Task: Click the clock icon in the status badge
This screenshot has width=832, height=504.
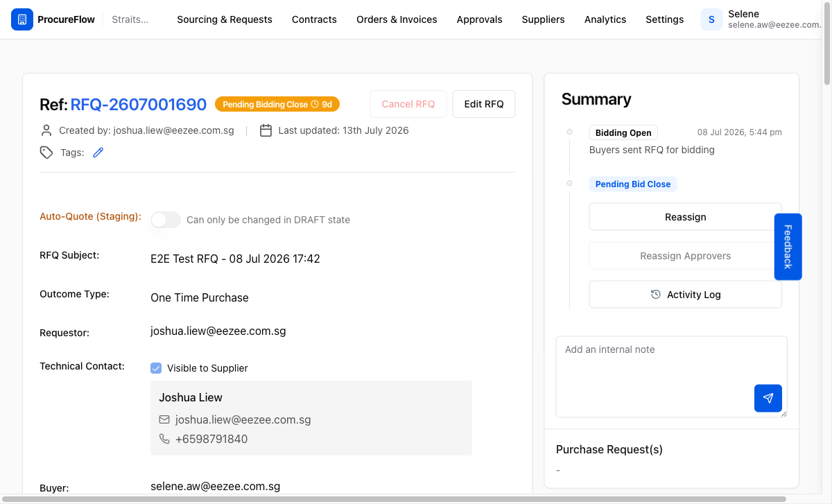Action: coord(315,105)
